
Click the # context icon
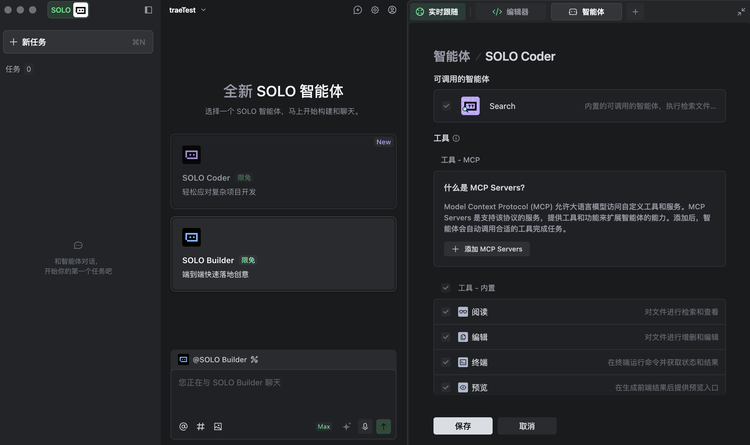201,426
